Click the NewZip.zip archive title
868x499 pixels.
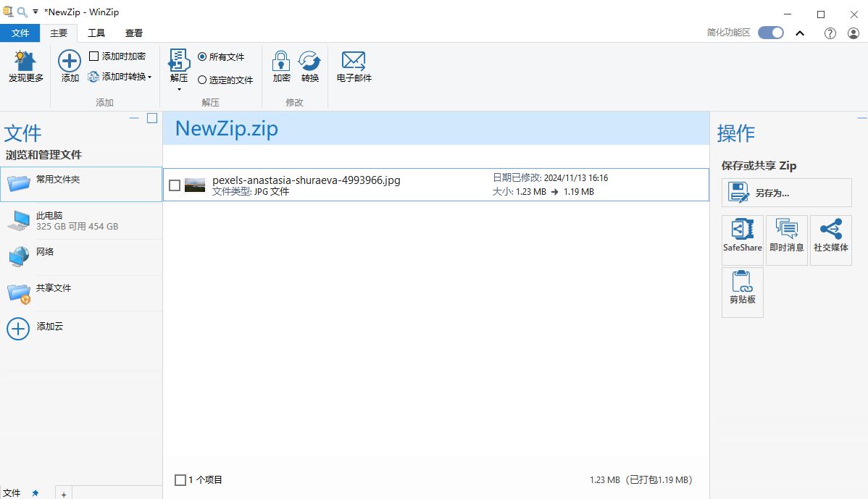pyautogui.click(x=226, y=128)
